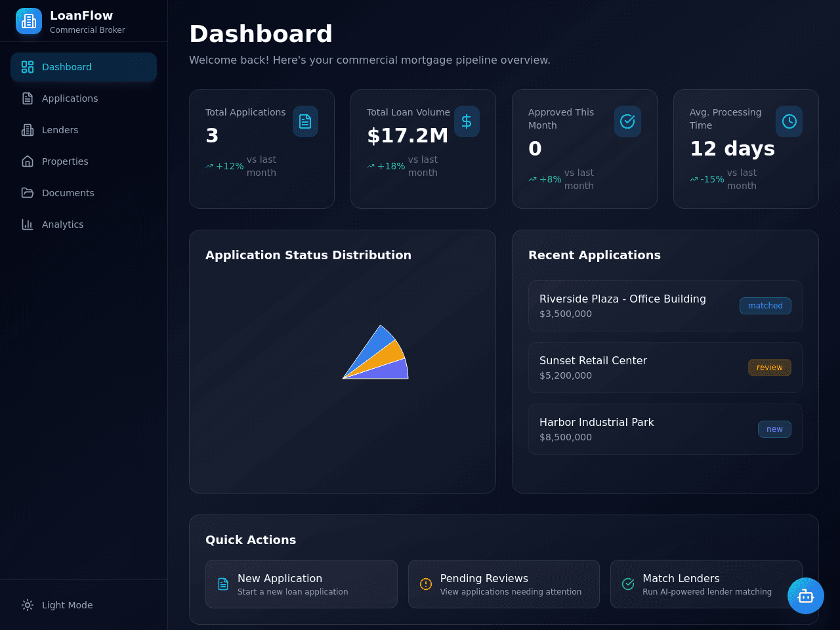The image size is (840, 630).
Task: Click the $3,500,000 loan amount
Action: [566, 314]
